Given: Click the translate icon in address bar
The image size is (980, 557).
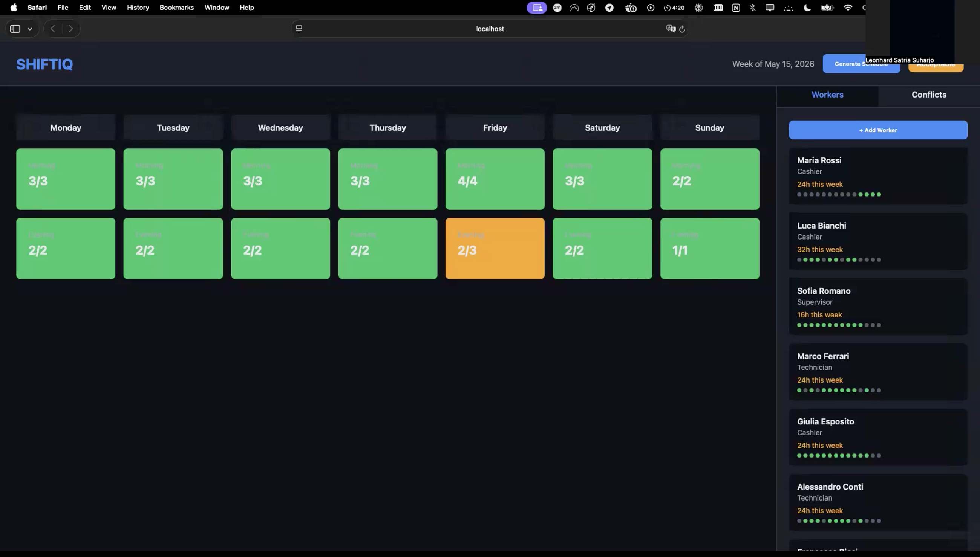Looking at the screenshot, I should tap(671, 29).
